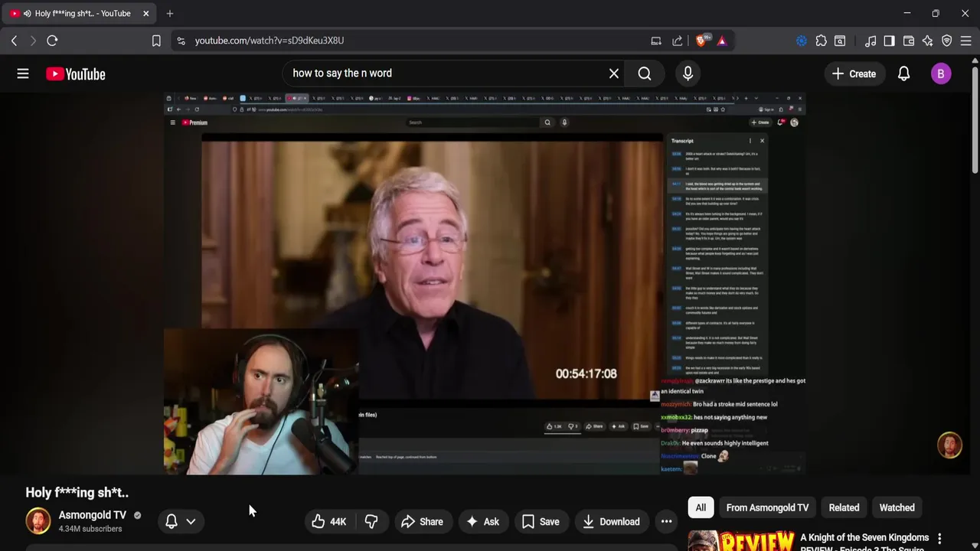Open the REVIEW video thumbnail
The image size is (980, 551).
pyautogui.click(x=741, y=540)
